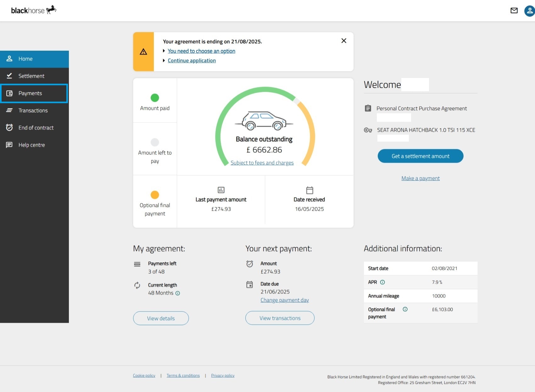Expand arrow beside 'Continue application'
Screen dimensions: 535x392
(x=164, y=60)
